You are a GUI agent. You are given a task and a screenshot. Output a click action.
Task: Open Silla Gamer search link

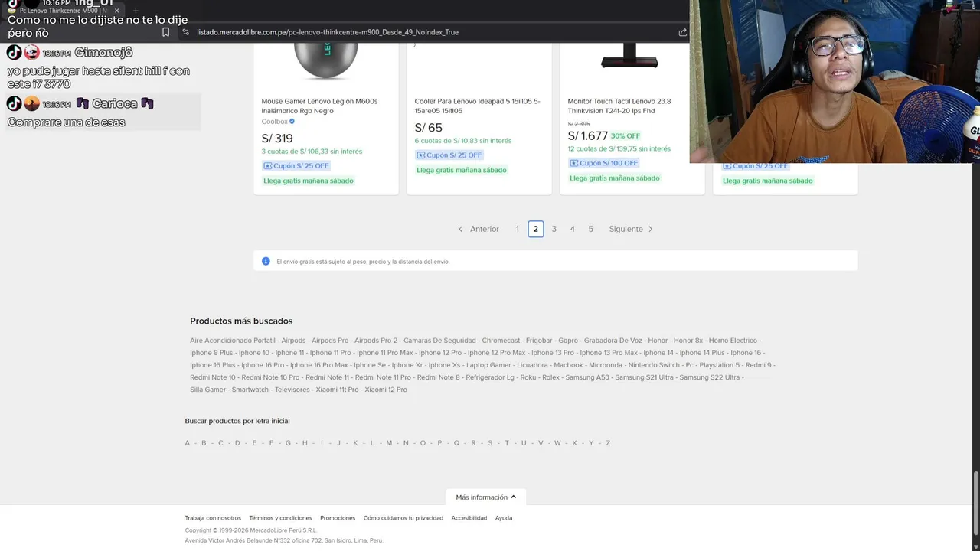pyautogui.click(x=207, y=390)
